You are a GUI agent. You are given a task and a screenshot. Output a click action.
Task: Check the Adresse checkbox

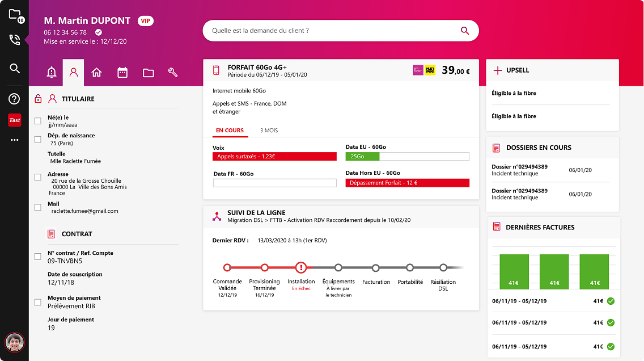click(x=37, y=177)
